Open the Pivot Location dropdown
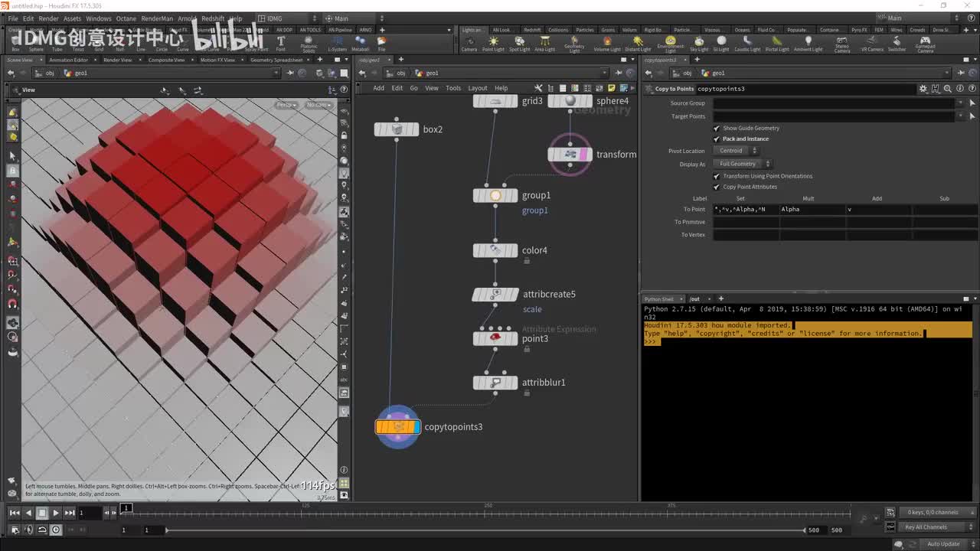The image size is (980, 551). tap(737, 151)
